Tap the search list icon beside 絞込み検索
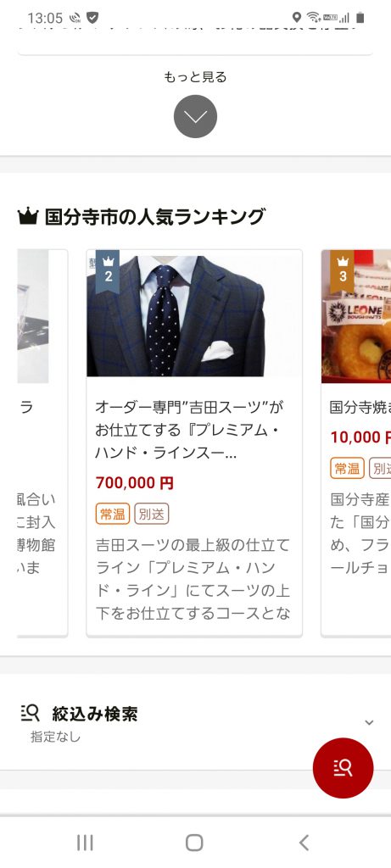The width and height of the screenshot is (391, 868). point(30,713)
